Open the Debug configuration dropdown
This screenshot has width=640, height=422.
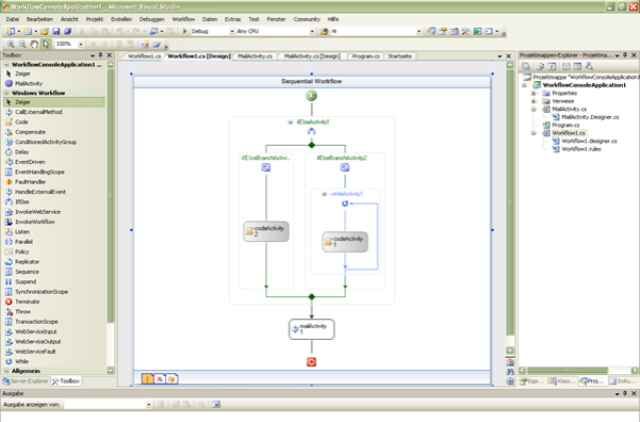pyautogui.click(x=232, y=31)
